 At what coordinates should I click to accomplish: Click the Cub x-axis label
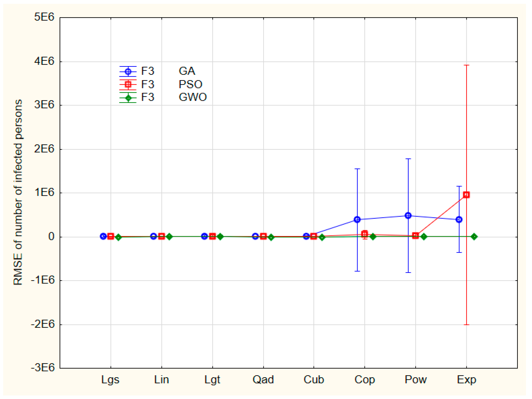coord(314,379)
